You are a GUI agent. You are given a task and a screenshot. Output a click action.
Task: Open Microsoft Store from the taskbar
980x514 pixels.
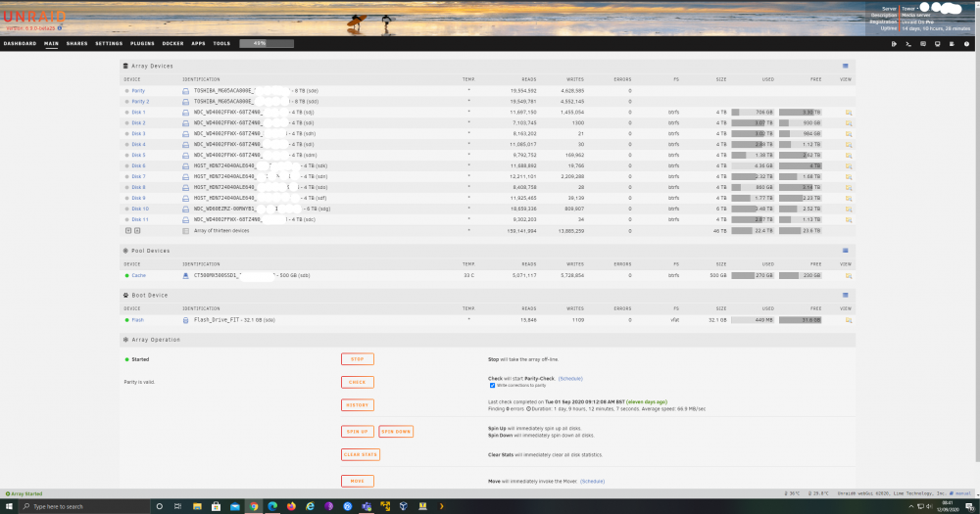coord(216,506)
